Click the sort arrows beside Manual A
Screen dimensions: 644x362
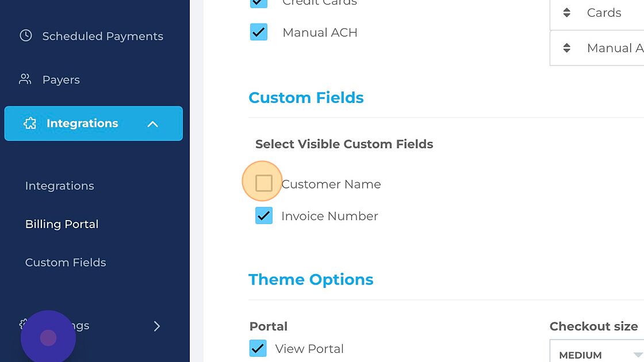[567, 48]
